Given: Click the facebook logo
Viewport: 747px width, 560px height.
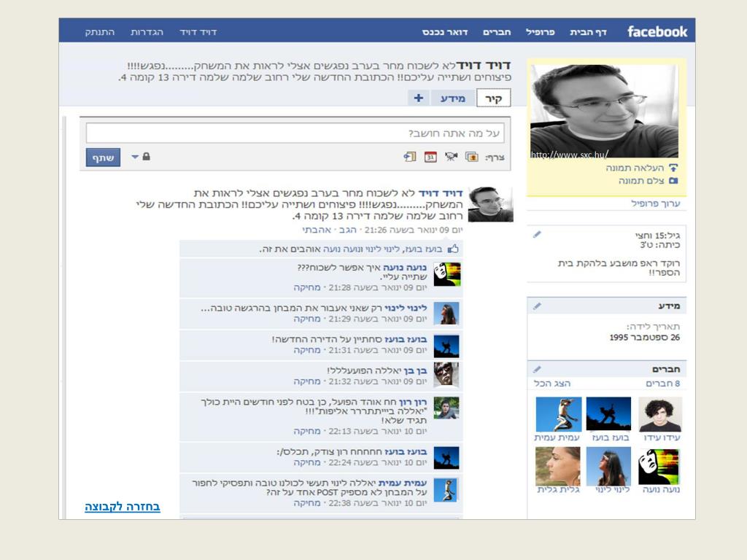Looking at the screenshot, I should (x=657, y=32).
